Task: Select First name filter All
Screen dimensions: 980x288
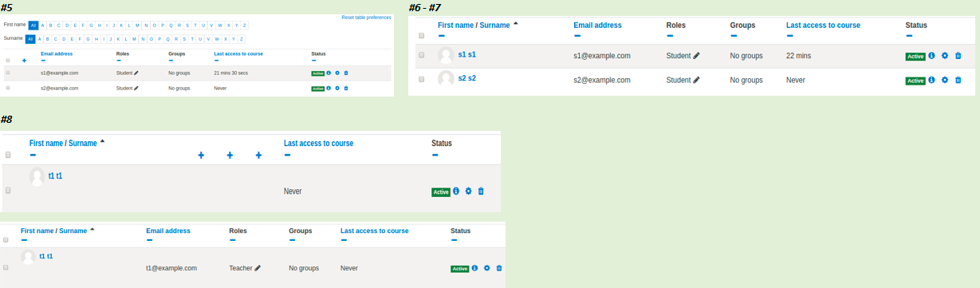Action: [33, 25]
